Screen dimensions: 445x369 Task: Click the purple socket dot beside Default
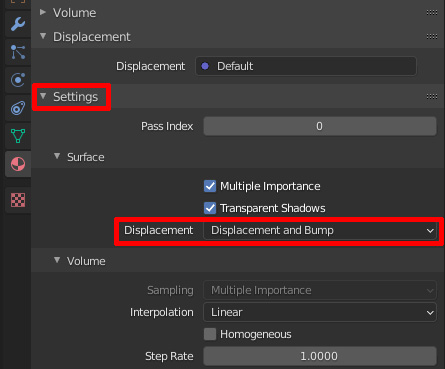[x=205, y=66]
